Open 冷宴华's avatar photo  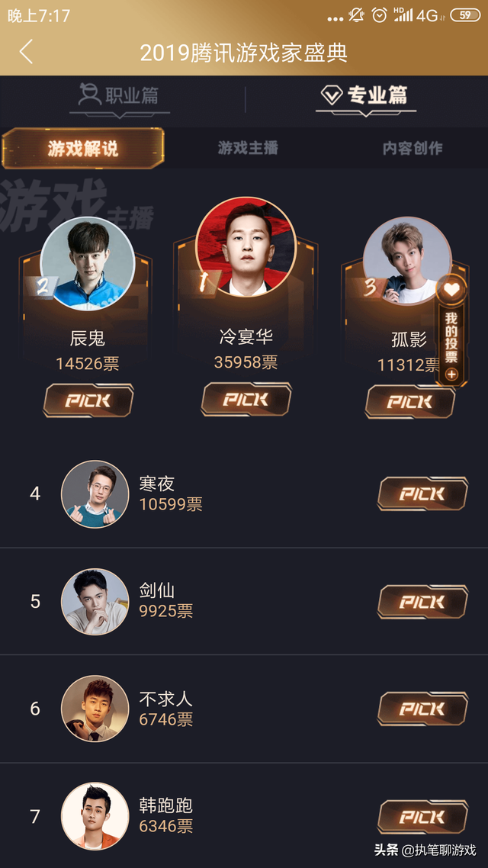[246, 247]
